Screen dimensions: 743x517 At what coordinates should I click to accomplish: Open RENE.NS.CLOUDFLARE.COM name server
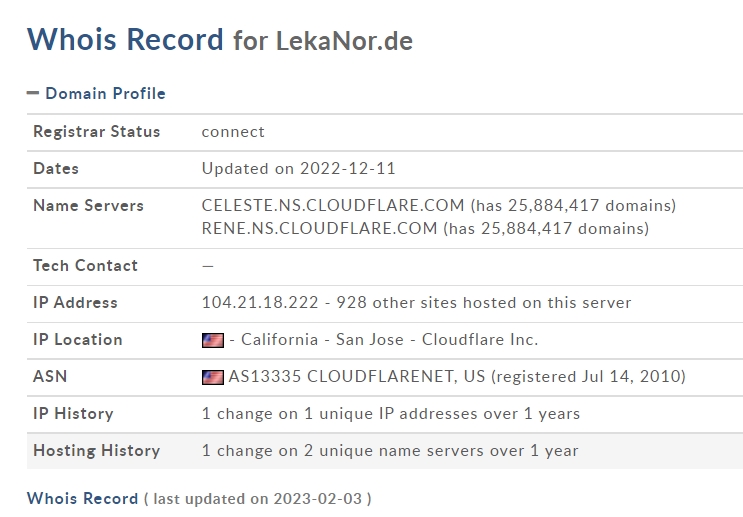pyautogui.click(x=319, y=228)
